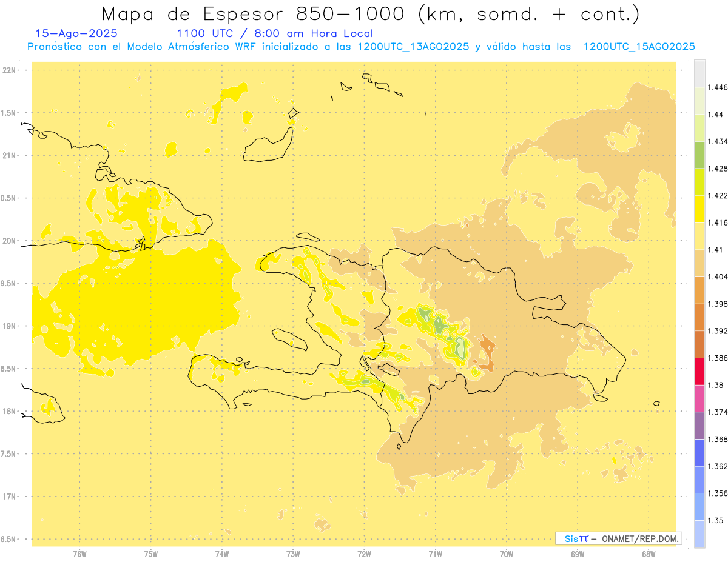Image resolution: width=728 pixels, height=562 pixels.
Task: Click the colorbar value '1.404'
Action: point(719,276)
